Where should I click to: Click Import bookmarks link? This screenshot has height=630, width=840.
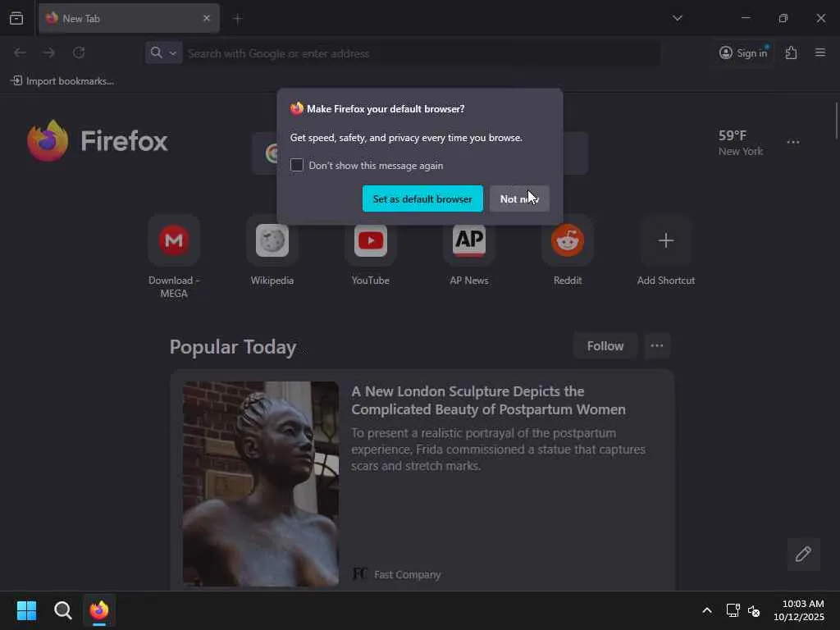click(62, 81)
